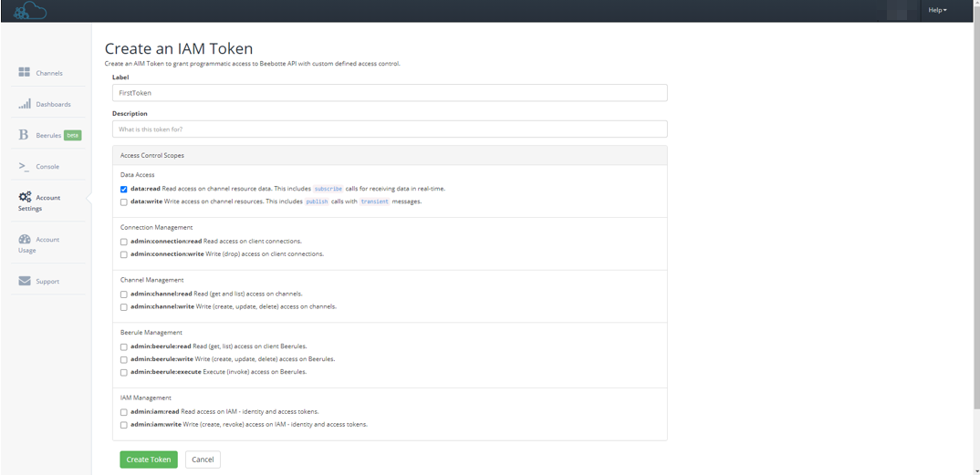Uncheck the data:read scope checkbox
The height and width of the screenshot is (475, 980).
(124, 189)
